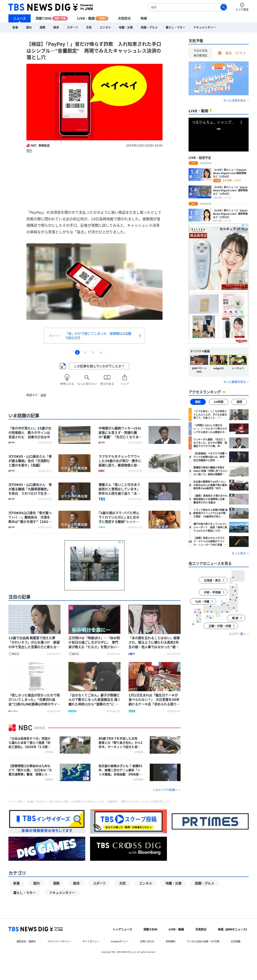Open the PayPay phone article hero image

click(x=94, y=102)
